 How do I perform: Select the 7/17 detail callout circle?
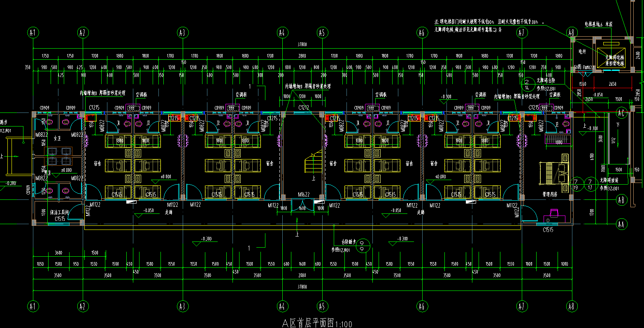point(591,184)
